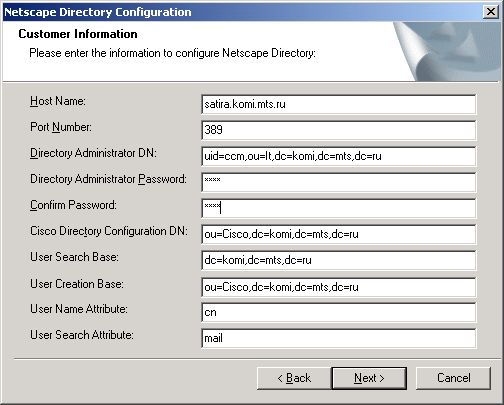Click the User Search Base field
This screenshot has height=405, width=504.
pos(339,260)
